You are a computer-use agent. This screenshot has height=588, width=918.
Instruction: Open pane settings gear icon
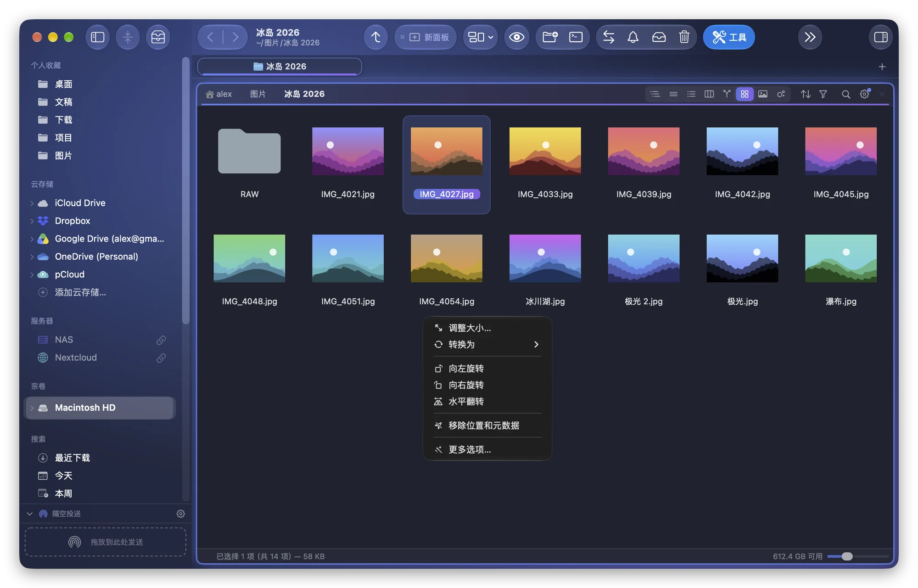click(864, 94)
